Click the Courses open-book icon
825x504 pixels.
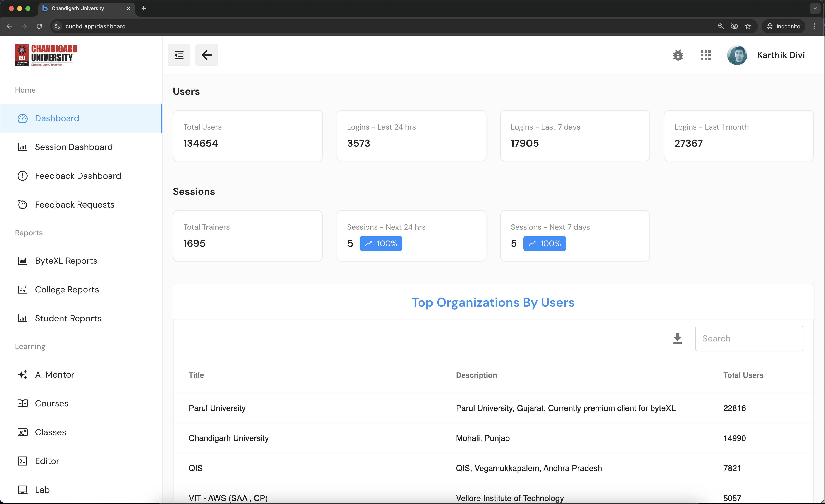22,403
